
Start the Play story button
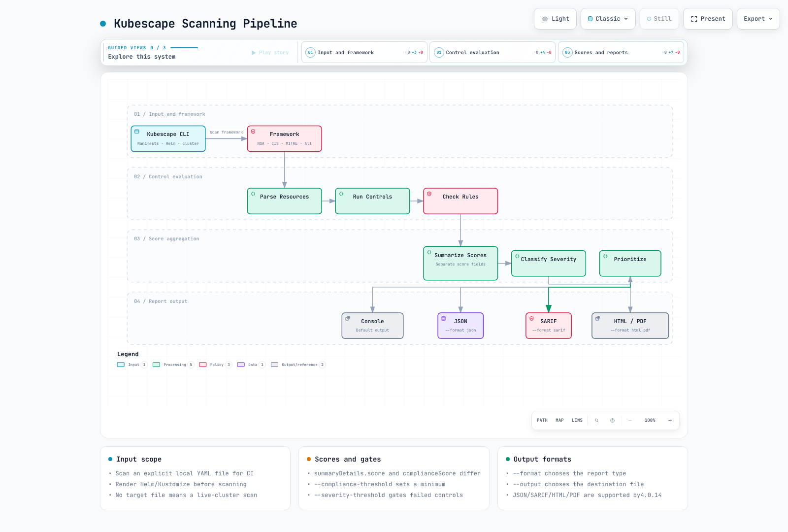[270, 53]
